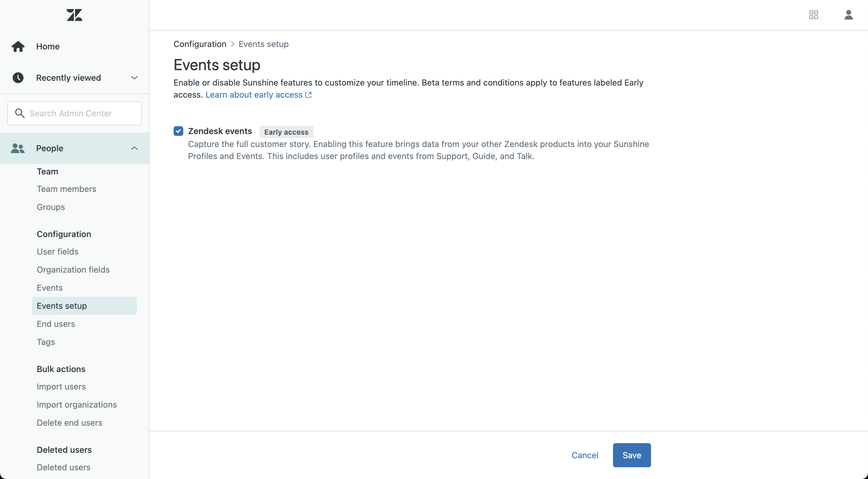Image resolution: width=868 pixels, height=479 pixels.
Task: Click the Recently viewed clock icon
Action: [18, 78]
